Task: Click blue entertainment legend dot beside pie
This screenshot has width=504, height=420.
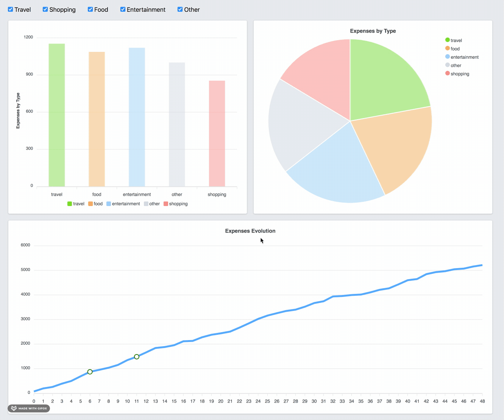Action: 448,57
